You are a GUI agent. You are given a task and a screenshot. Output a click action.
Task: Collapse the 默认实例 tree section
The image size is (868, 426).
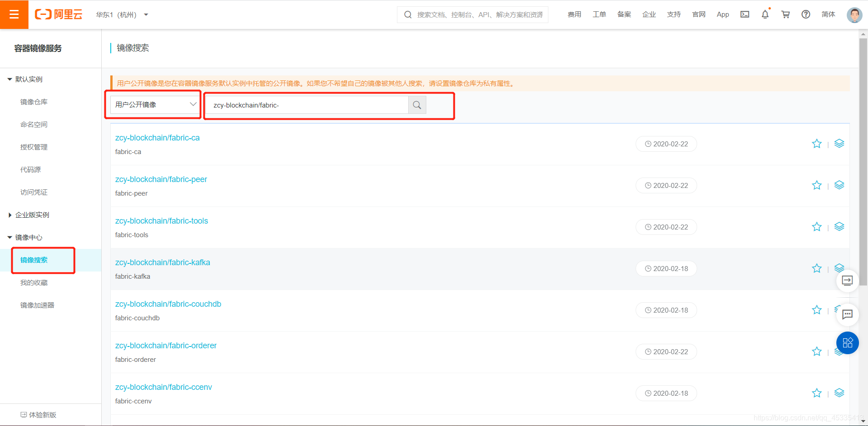[x=10, y=80]
